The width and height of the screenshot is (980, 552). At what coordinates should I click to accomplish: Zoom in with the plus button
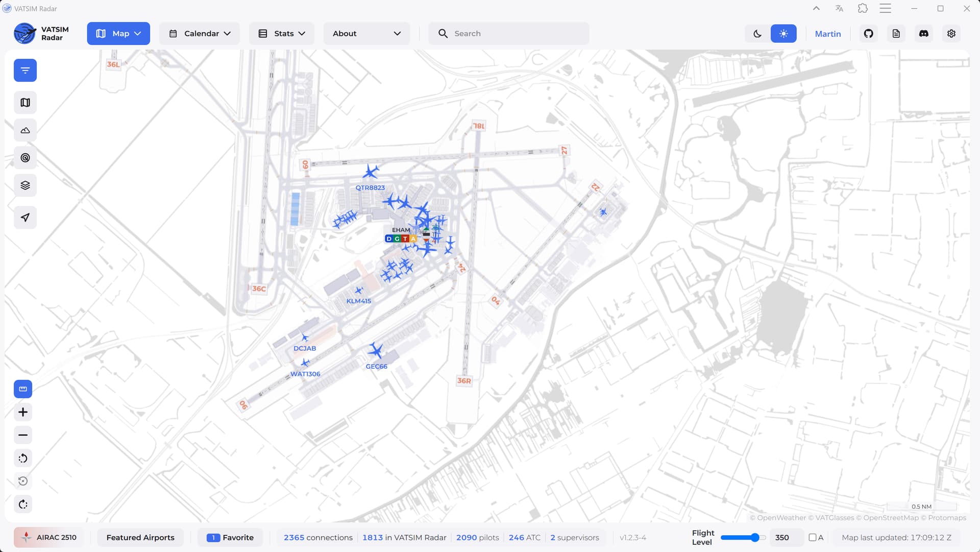click(23, 412)
